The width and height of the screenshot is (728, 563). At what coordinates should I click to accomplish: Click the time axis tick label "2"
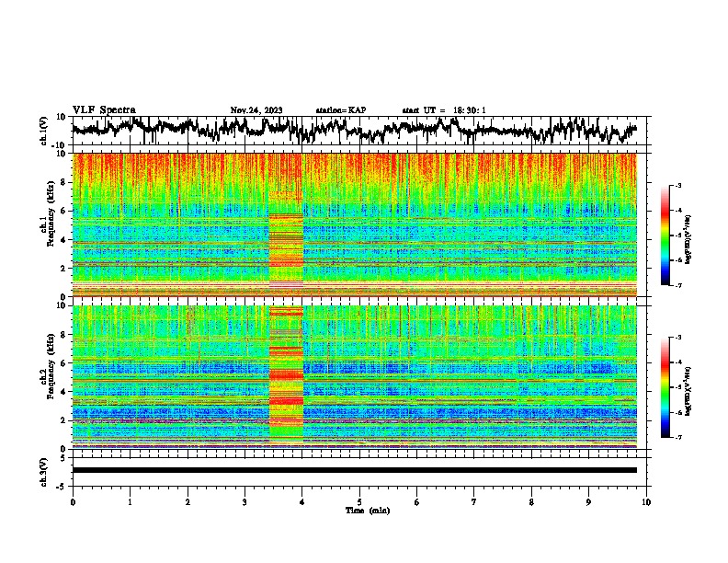188,502
